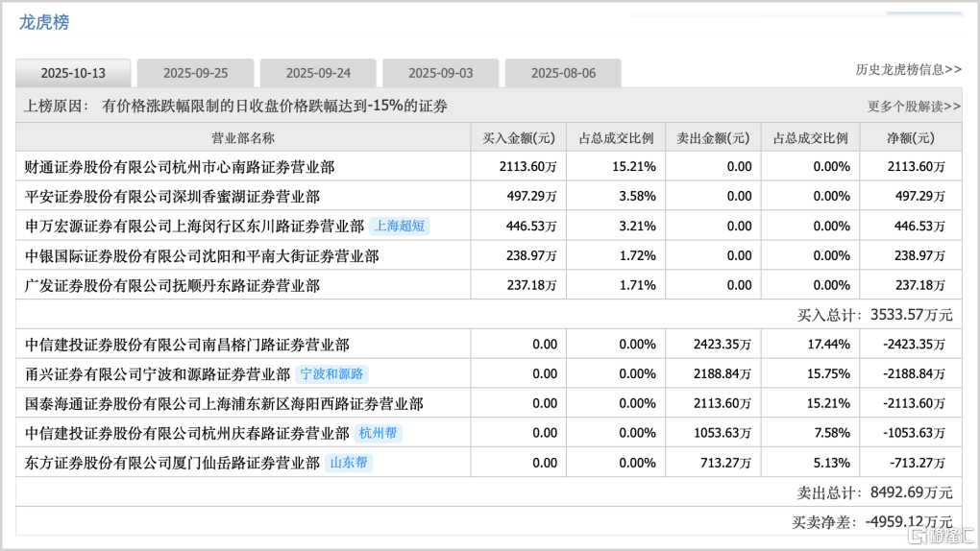Switch to the 2025-08-06 tab

click(x=563, y=73)
